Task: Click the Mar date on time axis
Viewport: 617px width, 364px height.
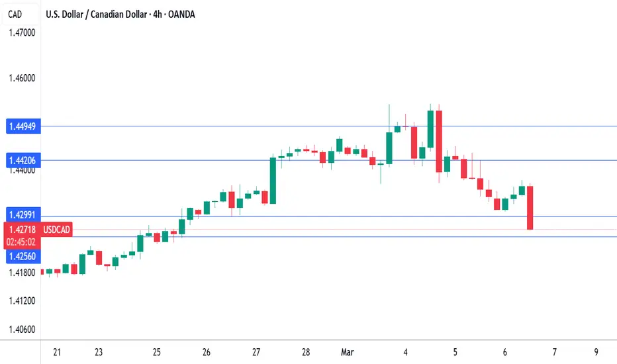Action: (x=347, y=352)
